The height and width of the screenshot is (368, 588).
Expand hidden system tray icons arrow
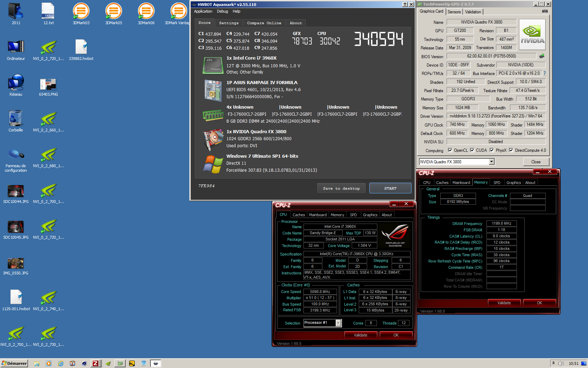(x=553, y=363)
